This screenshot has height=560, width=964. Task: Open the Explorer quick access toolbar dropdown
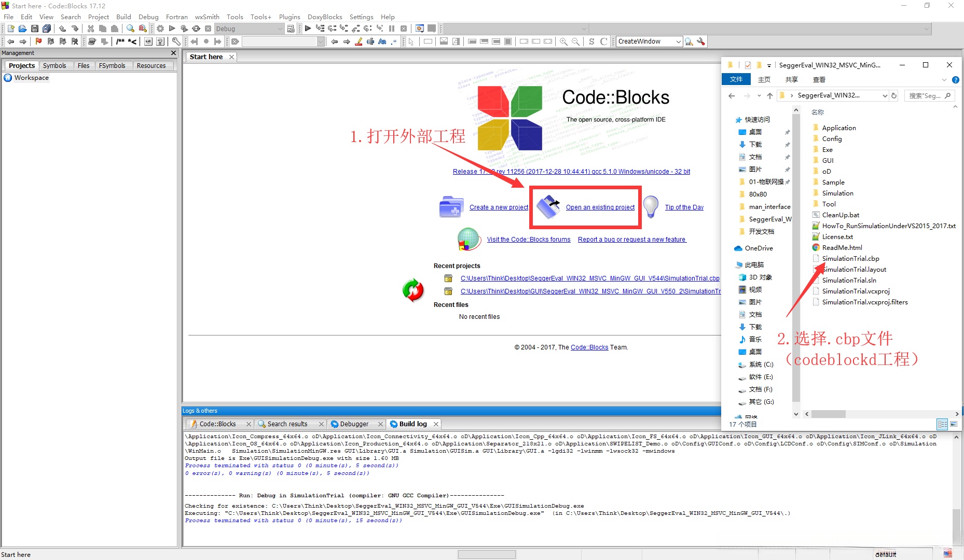coord(769,65)
